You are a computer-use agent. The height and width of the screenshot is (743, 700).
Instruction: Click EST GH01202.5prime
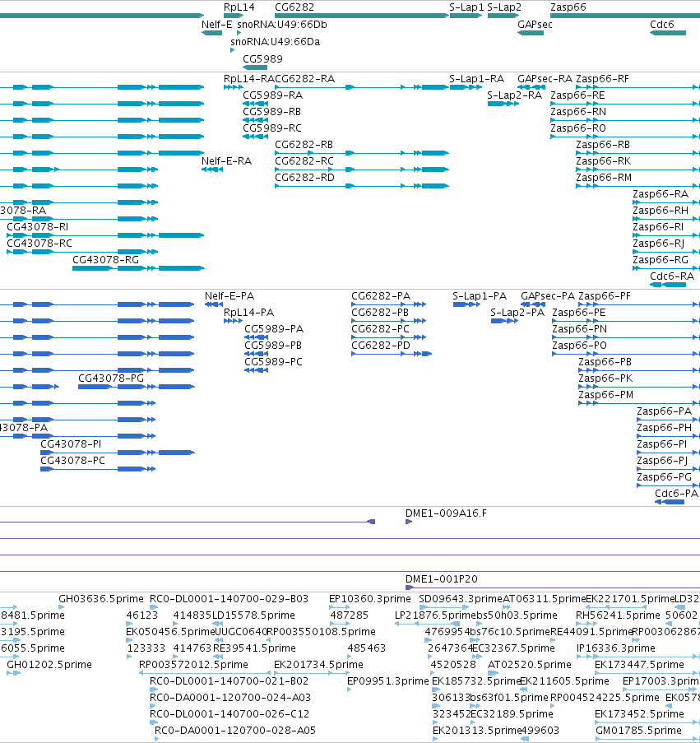point(49,665)
